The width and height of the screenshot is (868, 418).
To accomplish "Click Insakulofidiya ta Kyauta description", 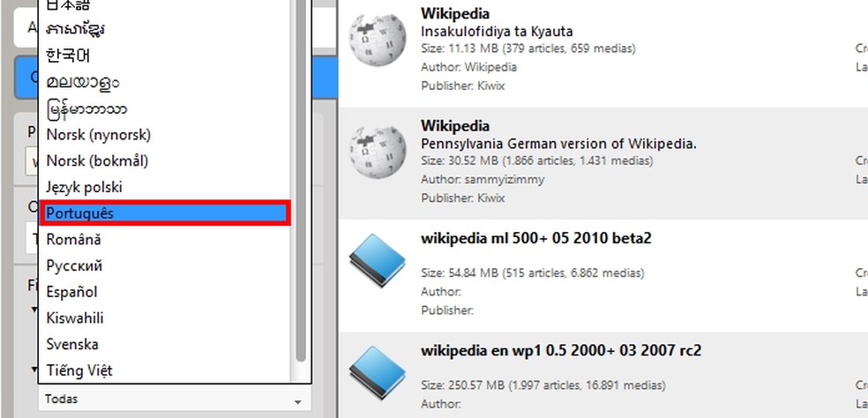I will [497, 32].
